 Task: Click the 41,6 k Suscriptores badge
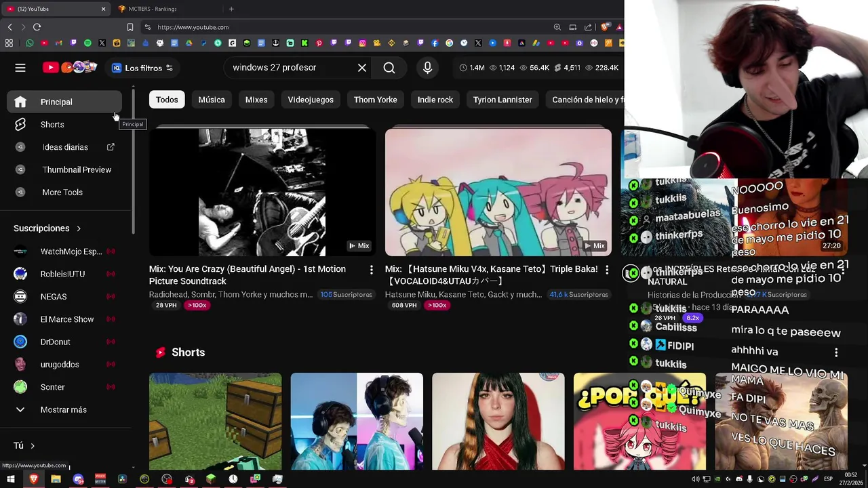(x=578, y=295)
